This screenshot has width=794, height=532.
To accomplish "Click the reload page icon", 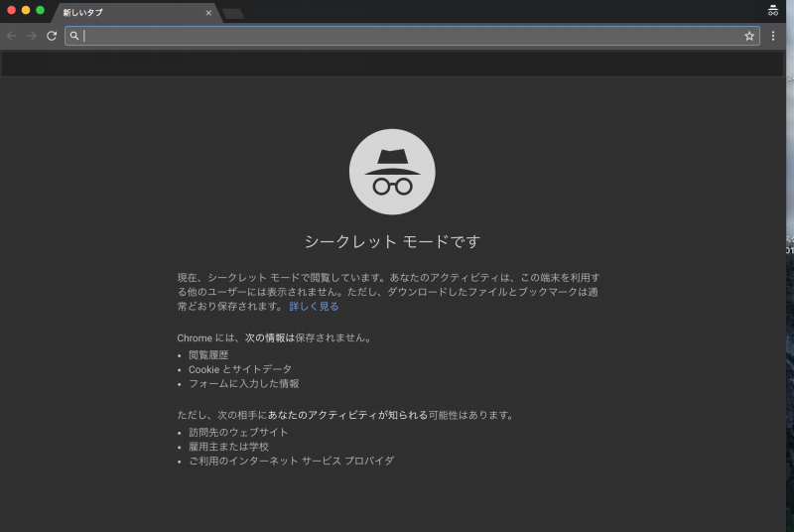I will [x=52, y=36].
